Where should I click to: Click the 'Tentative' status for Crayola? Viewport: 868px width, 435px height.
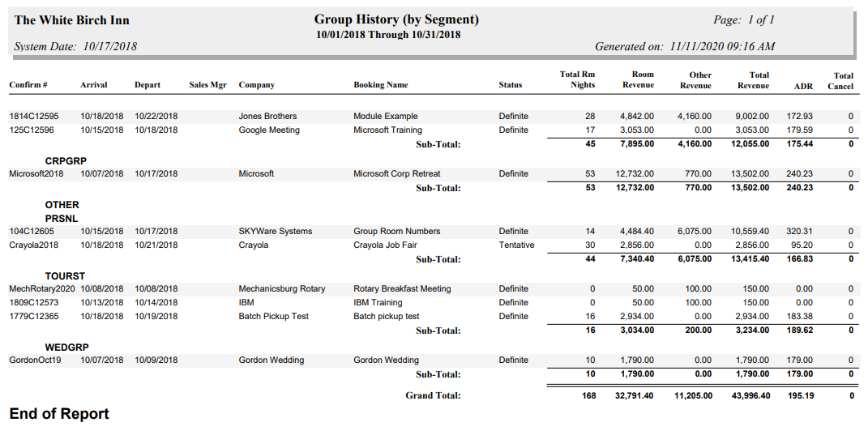click(516, 245)
